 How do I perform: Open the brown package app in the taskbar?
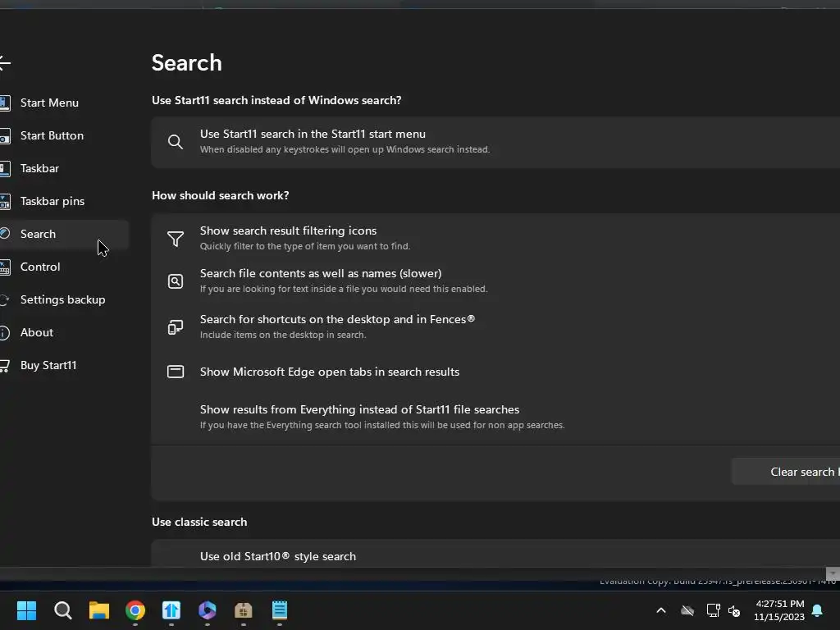tap(243, 610)
